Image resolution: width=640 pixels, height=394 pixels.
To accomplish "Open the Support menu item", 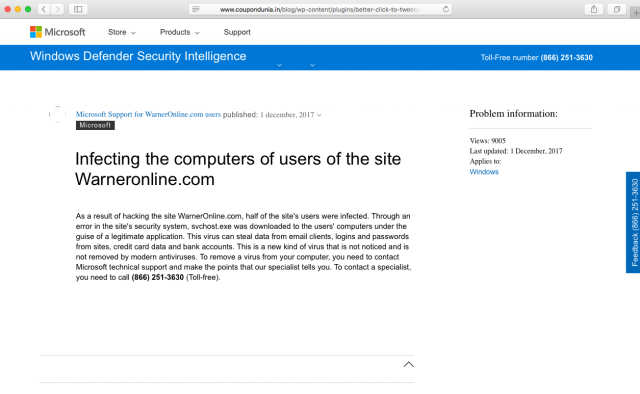I will point(237,32).
